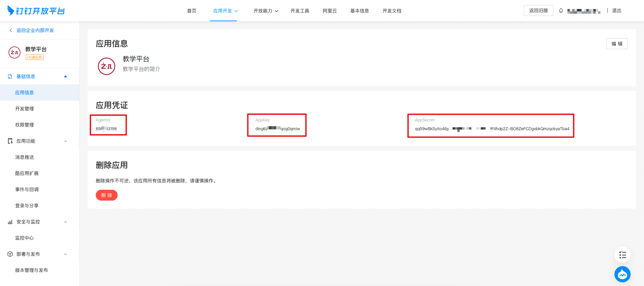Click the red 删除 button

106,195
